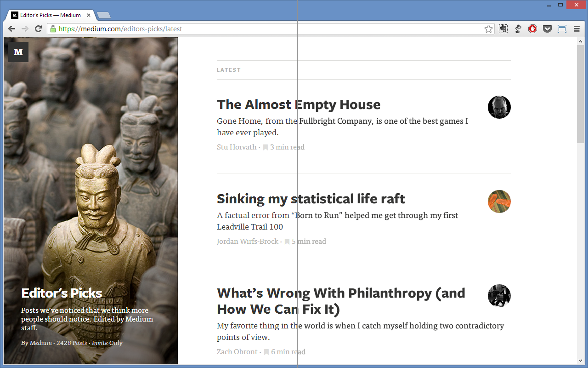Click avatar beside Philanthropy article
Viewport: 588px width, 368px height.
(x=499, y=296)
